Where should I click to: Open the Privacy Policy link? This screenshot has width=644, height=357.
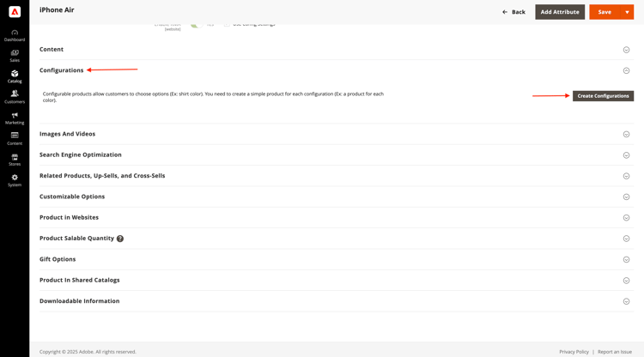pyautogui.click(x=574, y=352)
